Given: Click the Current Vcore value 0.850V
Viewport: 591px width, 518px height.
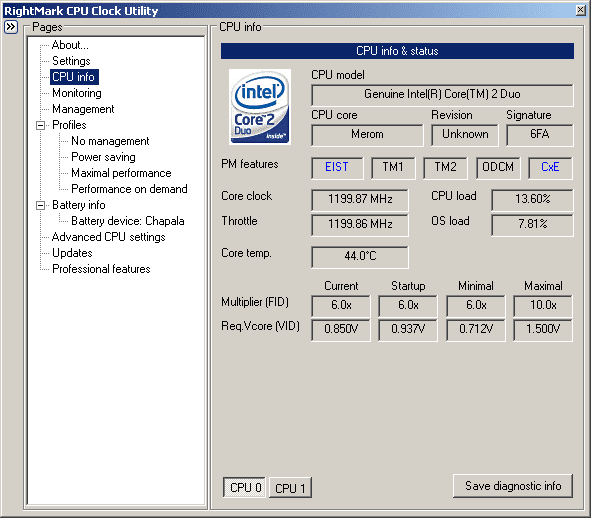Looking at the screenshot, I should (x=341, y=330).
